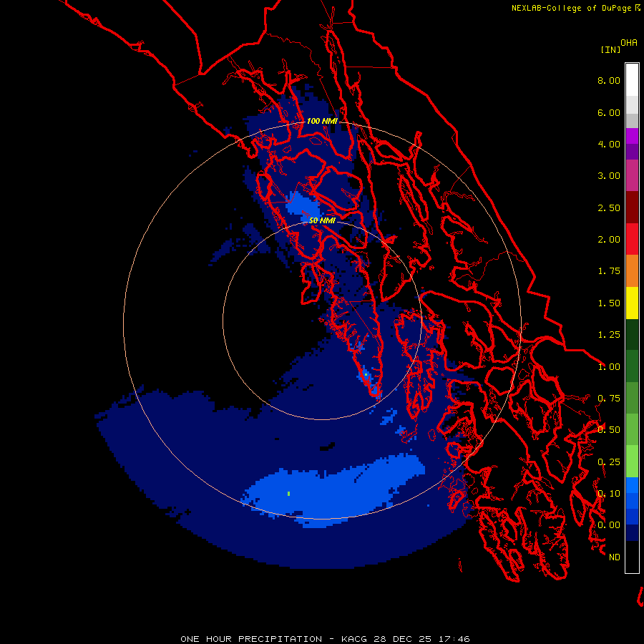This screenshot has width=644, height=644.
Task: Click the 50 NMI range ring label
Action: [322, 220]
